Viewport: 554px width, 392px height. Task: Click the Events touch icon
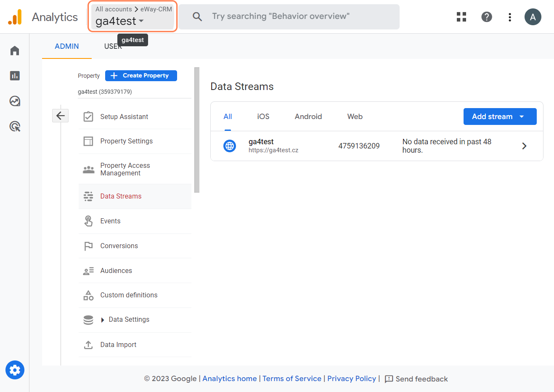(x=88, y=221)
